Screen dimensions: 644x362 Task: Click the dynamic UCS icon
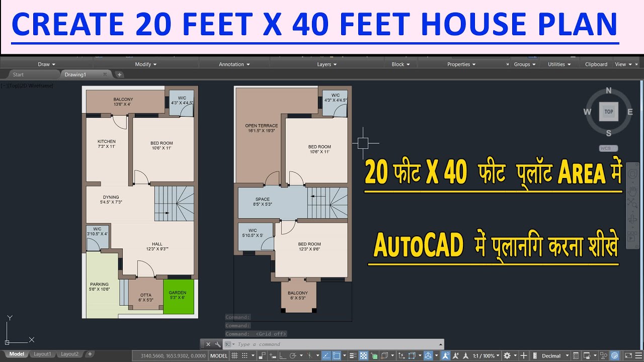401,355
